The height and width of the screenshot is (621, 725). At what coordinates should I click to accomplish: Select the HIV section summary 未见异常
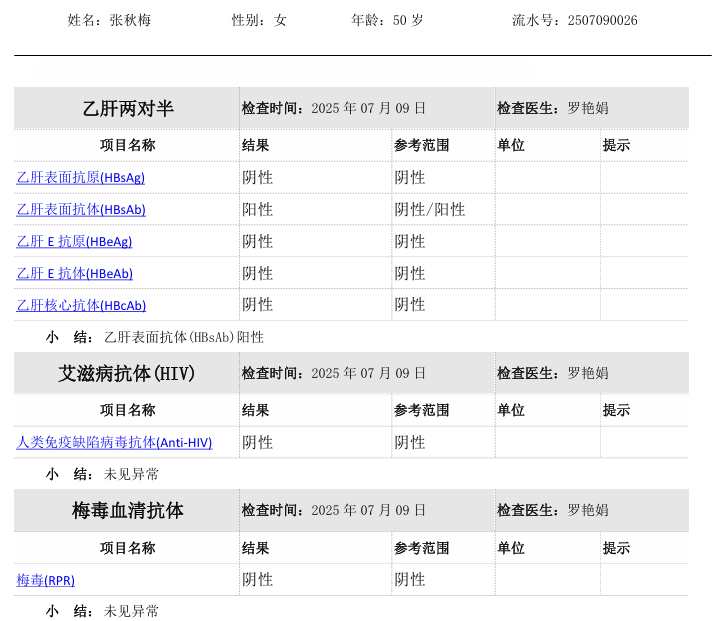(x=131, y=474)
